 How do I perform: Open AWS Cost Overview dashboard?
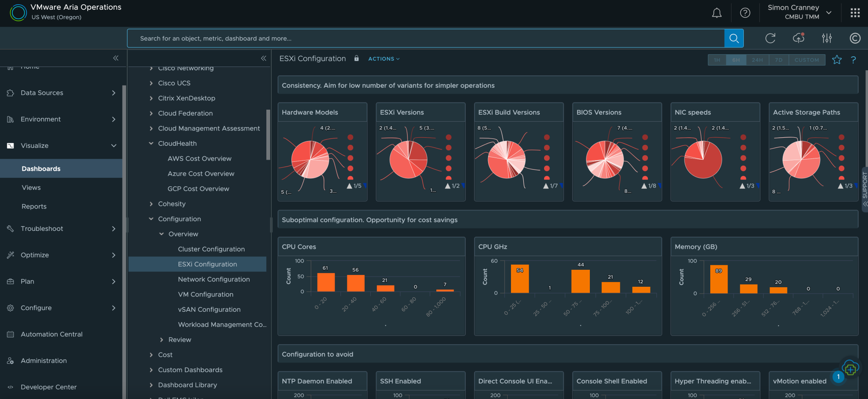(x=199, y=158)
